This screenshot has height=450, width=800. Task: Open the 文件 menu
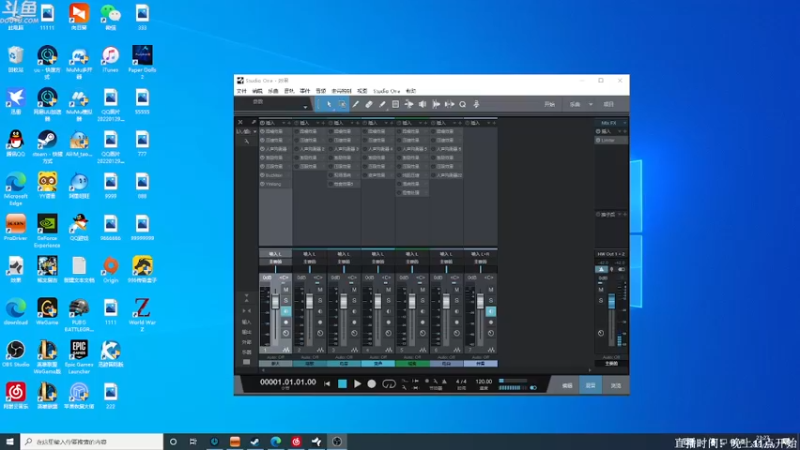tap(242, 91)
